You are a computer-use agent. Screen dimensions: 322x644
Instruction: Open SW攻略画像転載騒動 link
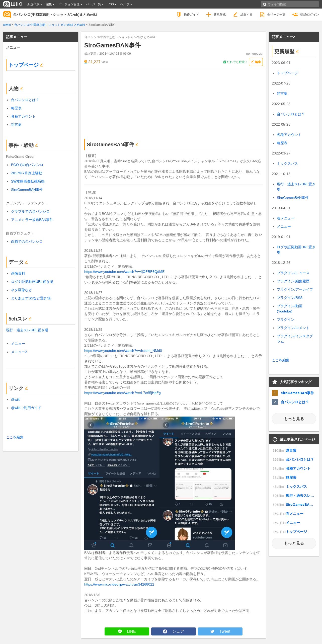[28, 181]
